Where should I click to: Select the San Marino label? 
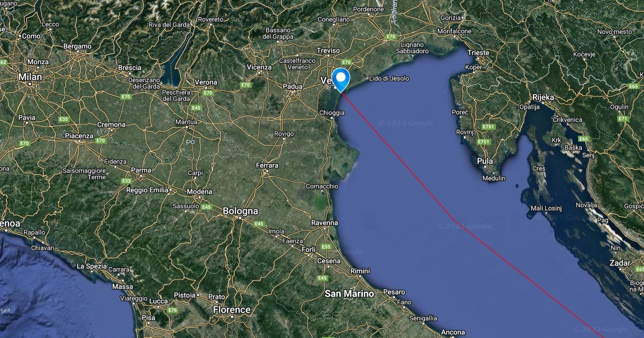(349, 294)
